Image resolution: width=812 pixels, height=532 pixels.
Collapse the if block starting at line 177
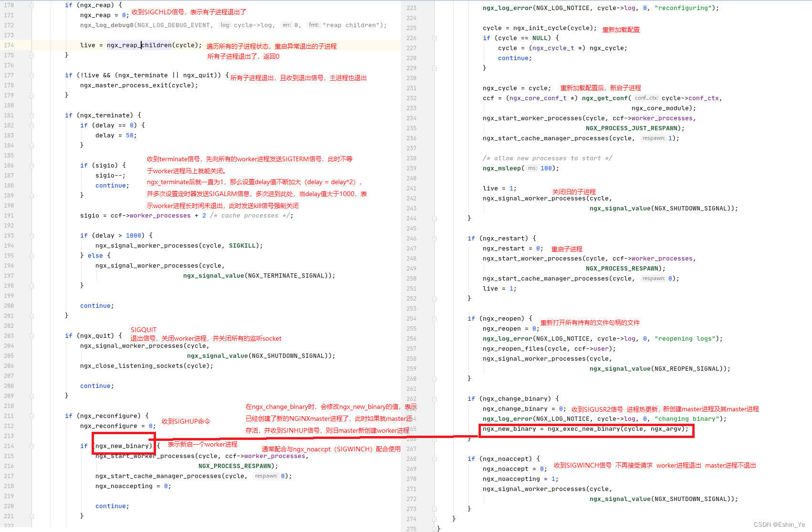(x=31, y=75)
